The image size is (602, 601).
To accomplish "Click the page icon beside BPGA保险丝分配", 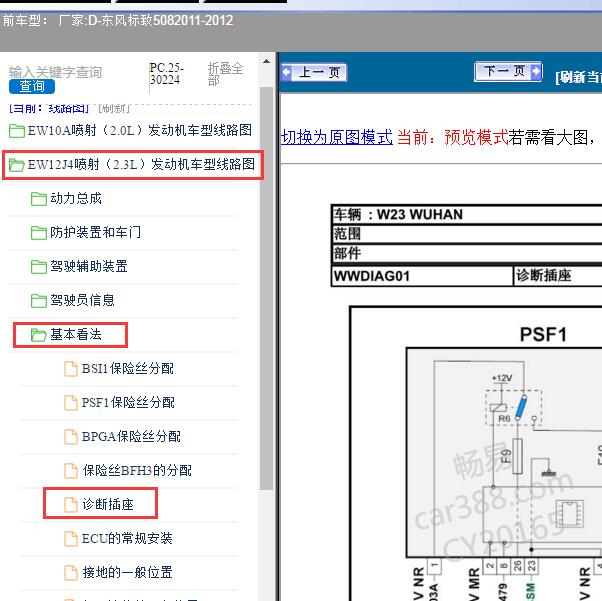I will click(71, 437).
